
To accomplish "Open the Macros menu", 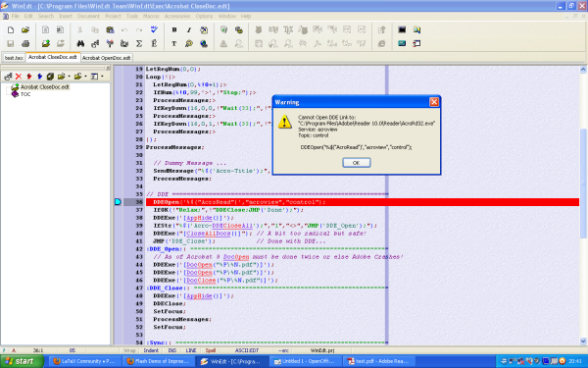I will 151,16.
